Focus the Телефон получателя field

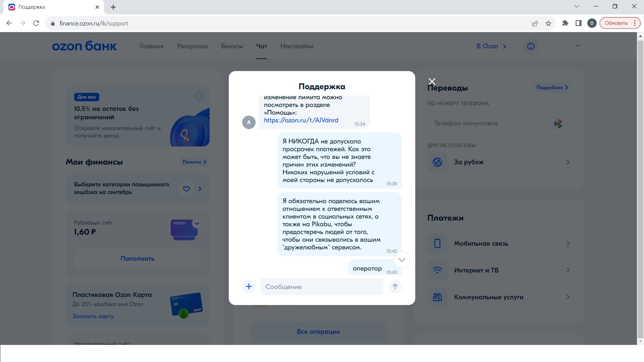tap(499, 124)
